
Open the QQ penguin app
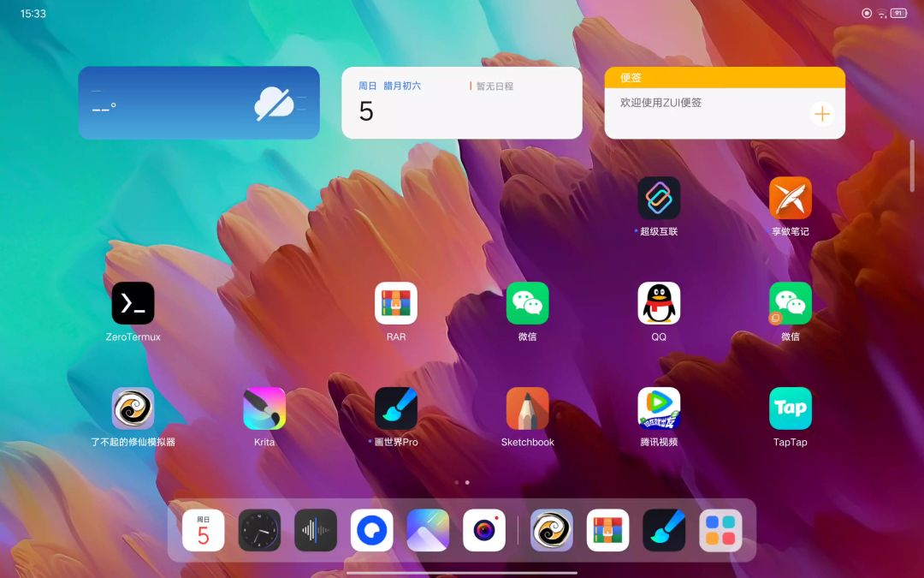pos(659,304)
